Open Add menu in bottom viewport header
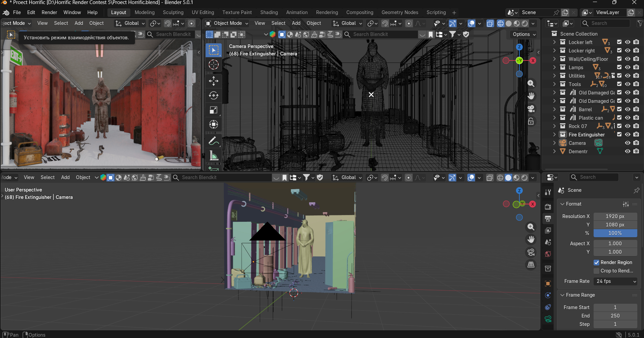 coord(66,177)
